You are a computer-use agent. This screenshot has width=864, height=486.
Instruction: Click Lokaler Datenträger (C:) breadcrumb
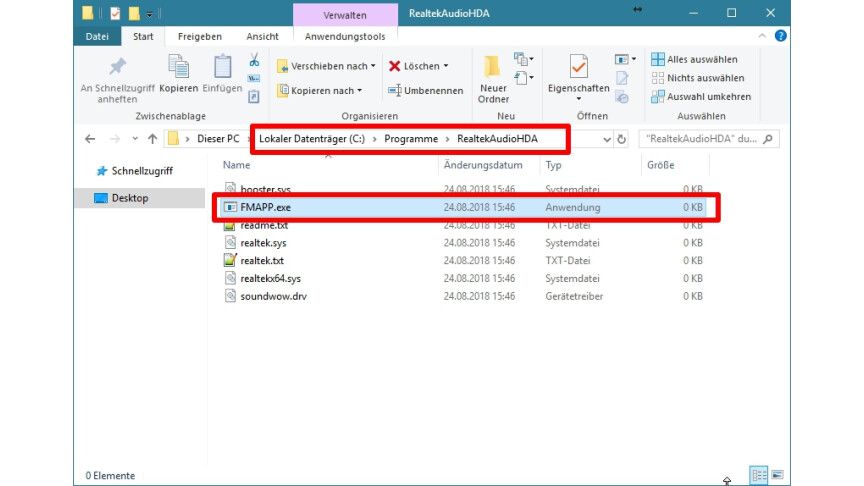tap(312, 139)
